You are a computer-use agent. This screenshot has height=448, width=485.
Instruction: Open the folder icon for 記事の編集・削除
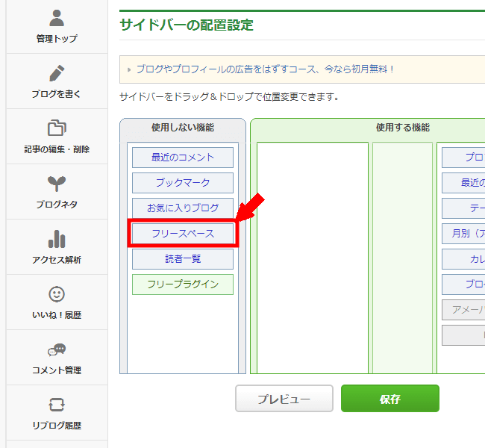(x=57, y=128)
